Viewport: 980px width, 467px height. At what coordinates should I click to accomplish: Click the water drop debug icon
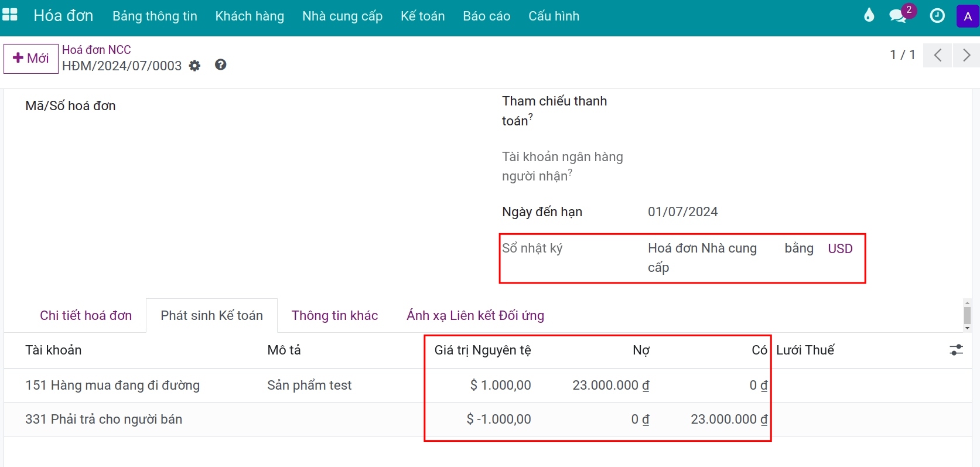869,15
